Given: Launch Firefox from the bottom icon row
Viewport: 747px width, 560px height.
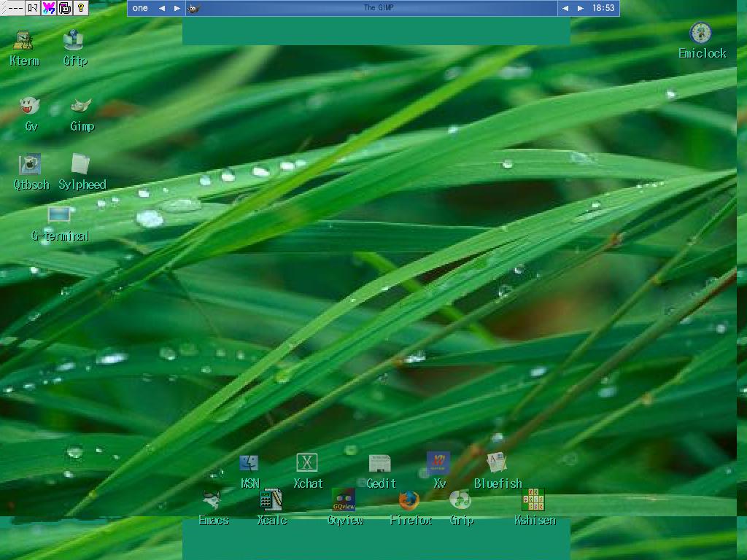Looking at the screenshot, I should [x=409, y=501].
